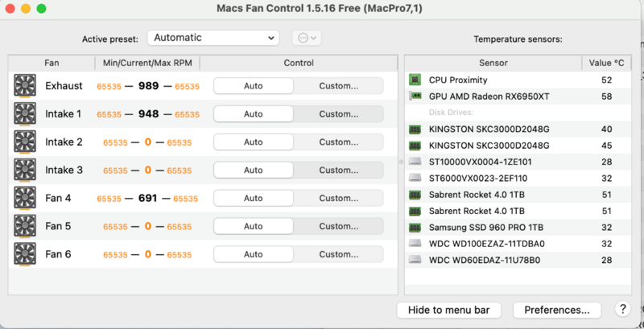Click the Intake 1 fan icon

tap(25, 113)
